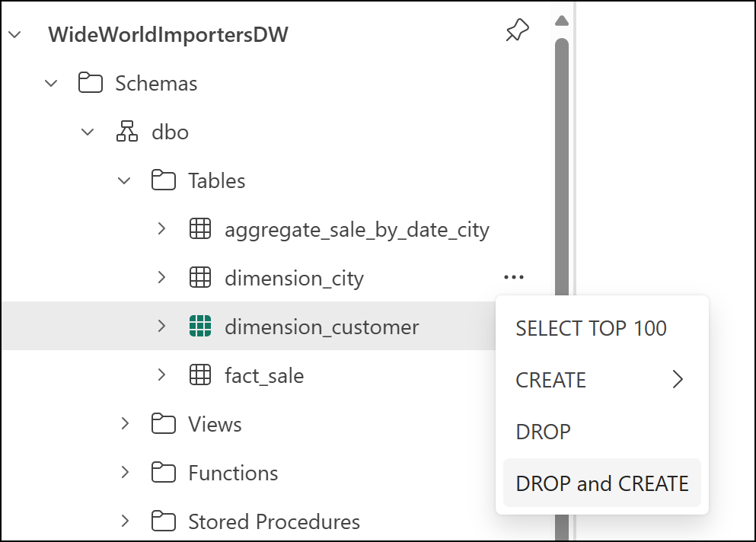Collapse the Schemas folder
756x542 pixels.
(x=51, y=84)
